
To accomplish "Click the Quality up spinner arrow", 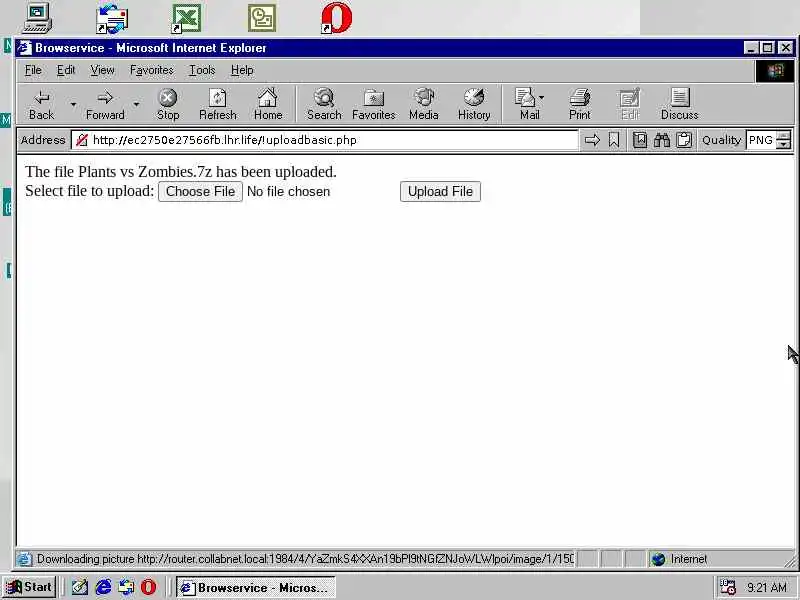I will pos(784,135).
